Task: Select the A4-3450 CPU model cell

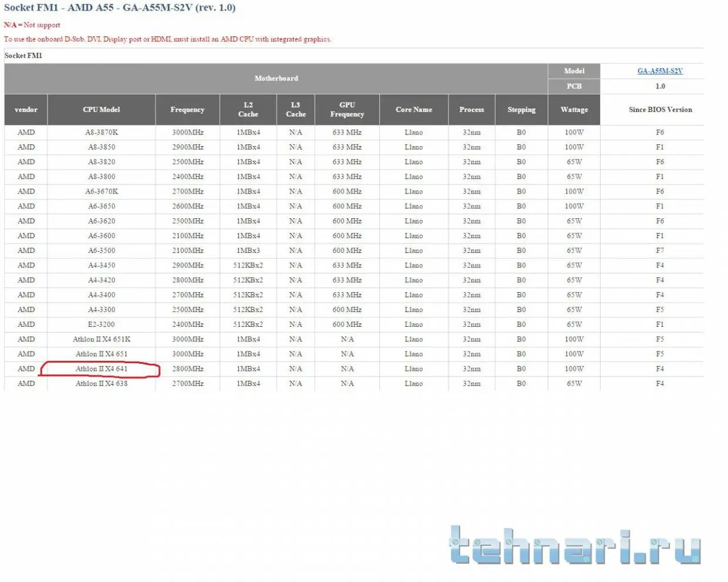Action: 102,265
